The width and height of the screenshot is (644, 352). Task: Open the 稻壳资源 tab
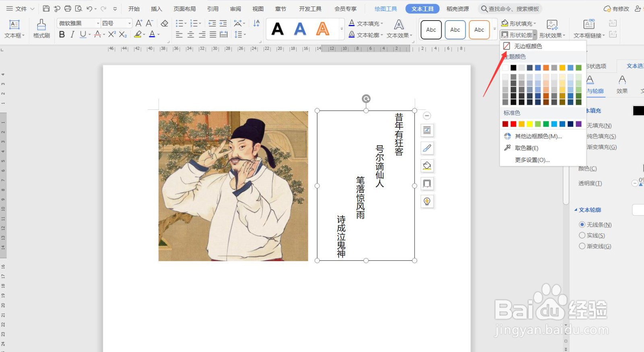tap(458, 8)
